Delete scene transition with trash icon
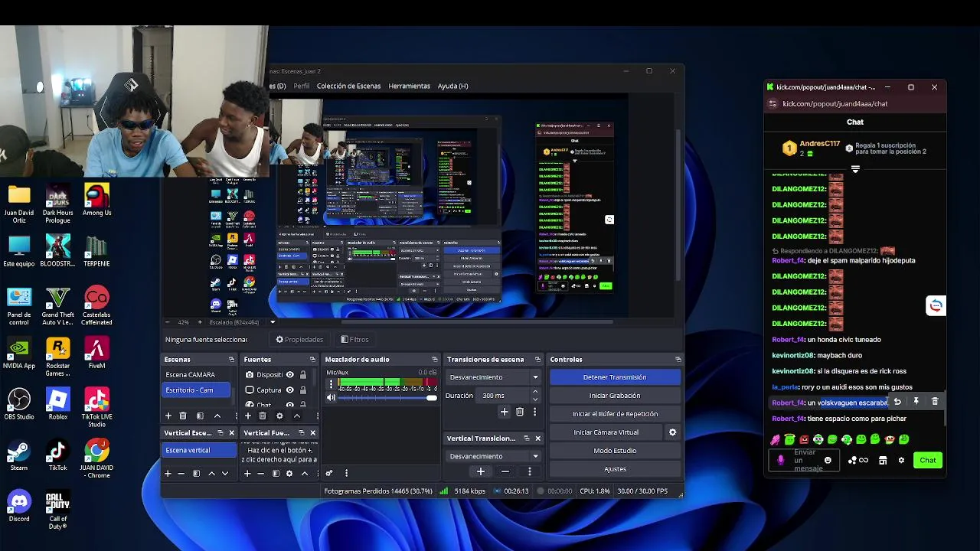This screenshot has height=551, width=980. pyautogui.click(x=520, y=412)
